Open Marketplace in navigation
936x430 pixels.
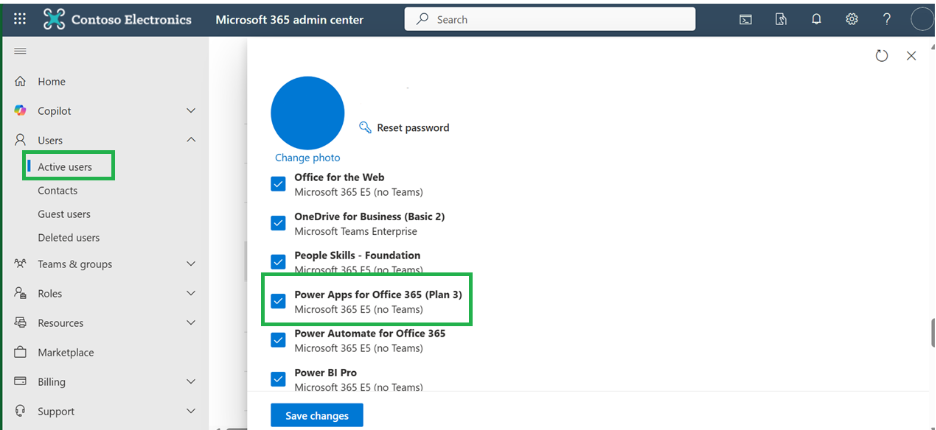pos(66,352)
